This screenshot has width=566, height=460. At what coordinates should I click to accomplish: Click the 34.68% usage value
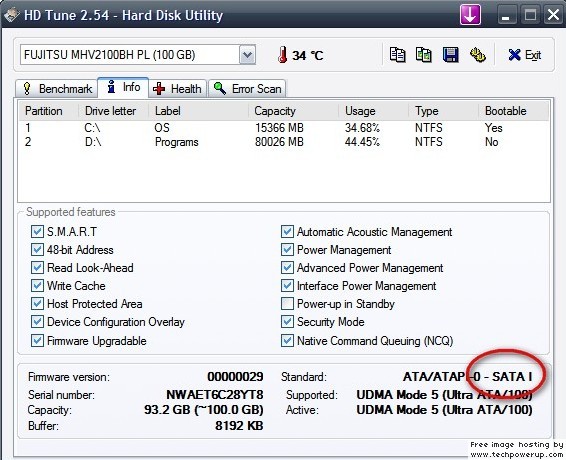pos(362,128)
